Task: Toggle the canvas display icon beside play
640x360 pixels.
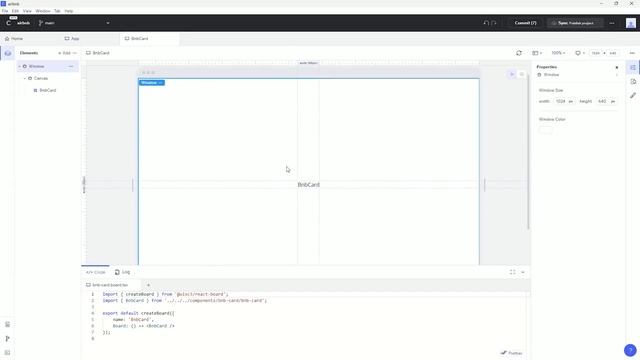Action: 522,74
